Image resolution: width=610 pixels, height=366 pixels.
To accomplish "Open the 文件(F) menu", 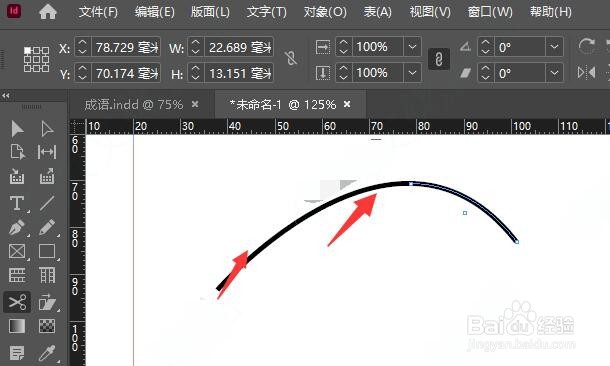I will (x=98, y=12).
